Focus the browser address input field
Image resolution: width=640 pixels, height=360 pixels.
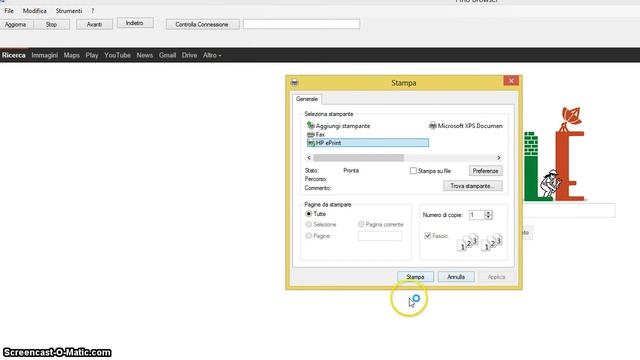point(301,24)
